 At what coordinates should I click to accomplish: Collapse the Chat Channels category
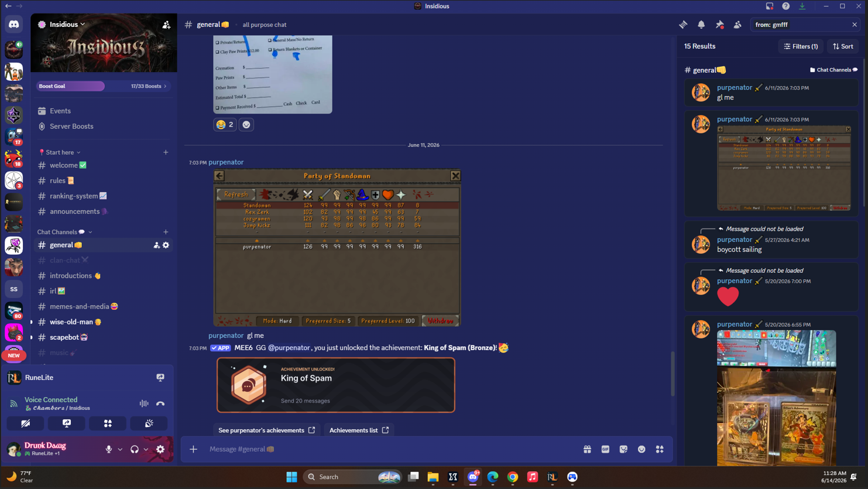(x=64, y=232)
